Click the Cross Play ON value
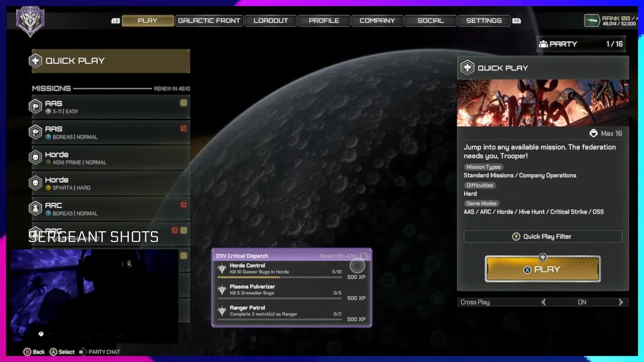The height and width of the screenshot is (362, 644). [x=582, y=302]
